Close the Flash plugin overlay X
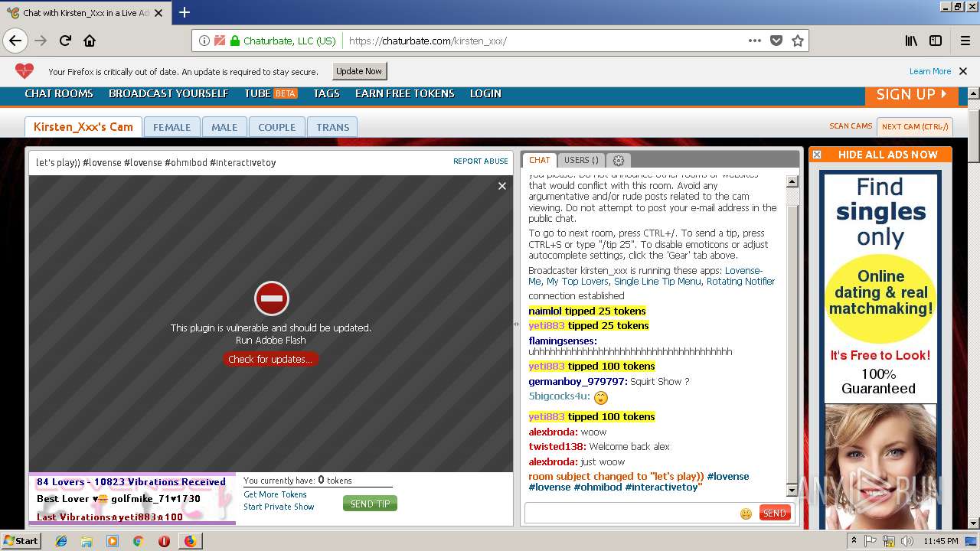Screen dimensions: 980x551 point(502,186)
